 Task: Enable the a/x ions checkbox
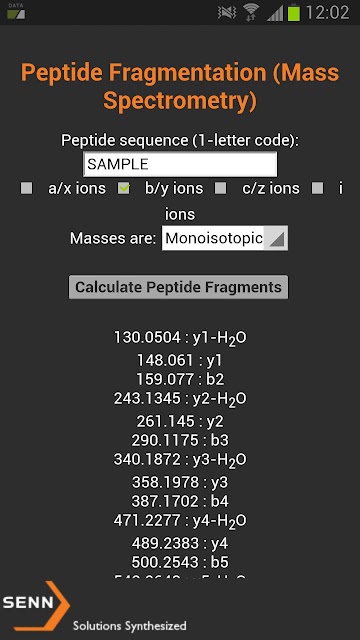tap(27, 188)
